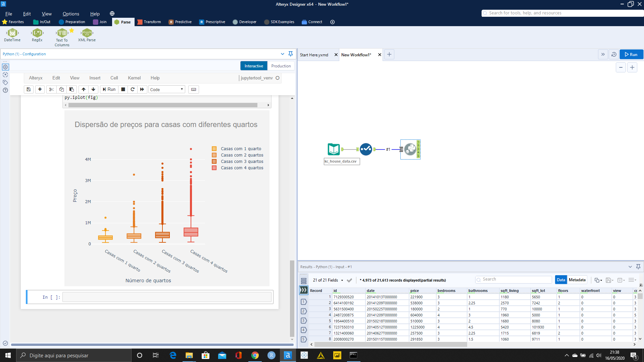
Task: Save the Jupyter notebook
Action: pyautogui.click(x=29, y=89)
